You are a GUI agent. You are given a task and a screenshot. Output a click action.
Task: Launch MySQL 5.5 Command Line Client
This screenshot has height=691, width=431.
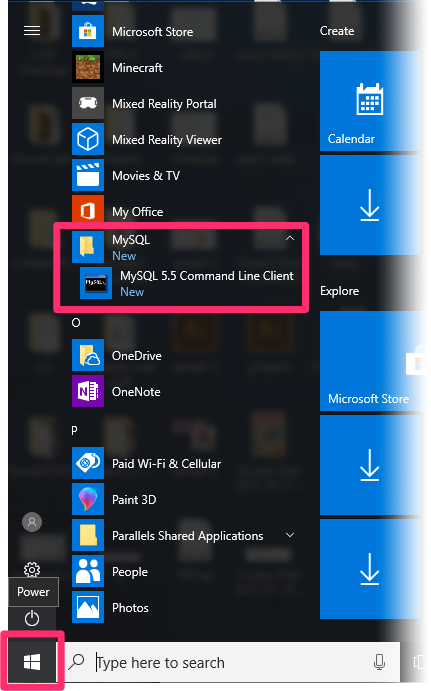(x=187, y=283)
